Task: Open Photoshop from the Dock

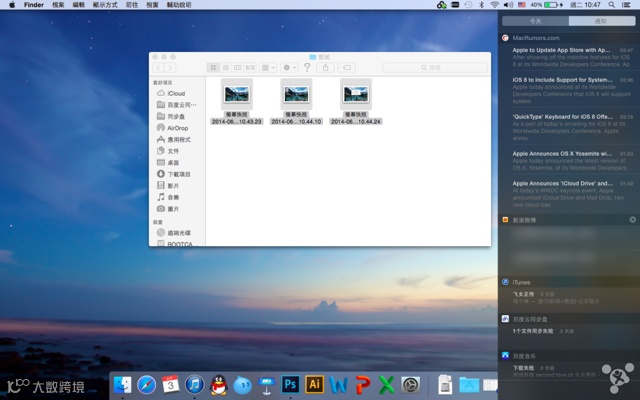Action: tap(291, 384)
